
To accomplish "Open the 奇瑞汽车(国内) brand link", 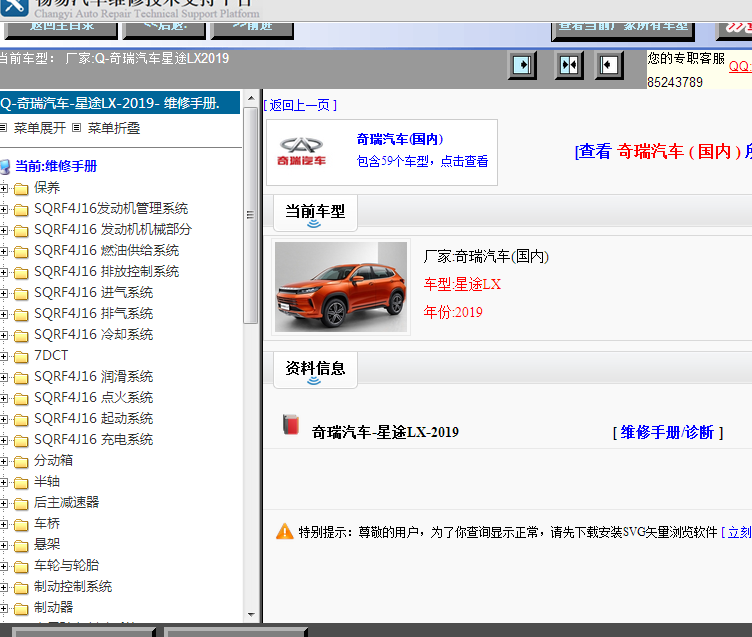I will pos(400,139).
